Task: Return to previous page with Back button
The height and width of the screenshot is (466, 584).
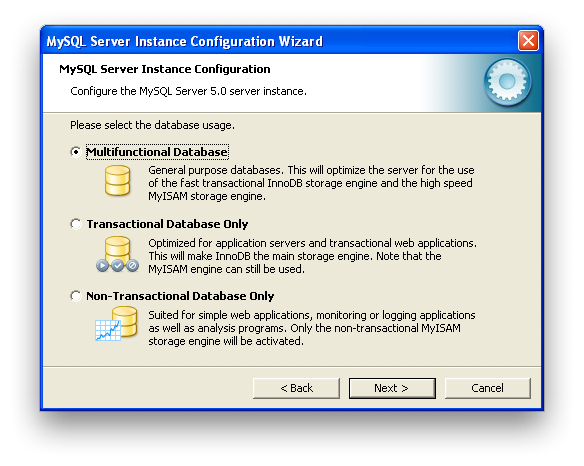Action: (x=296, y=388)
